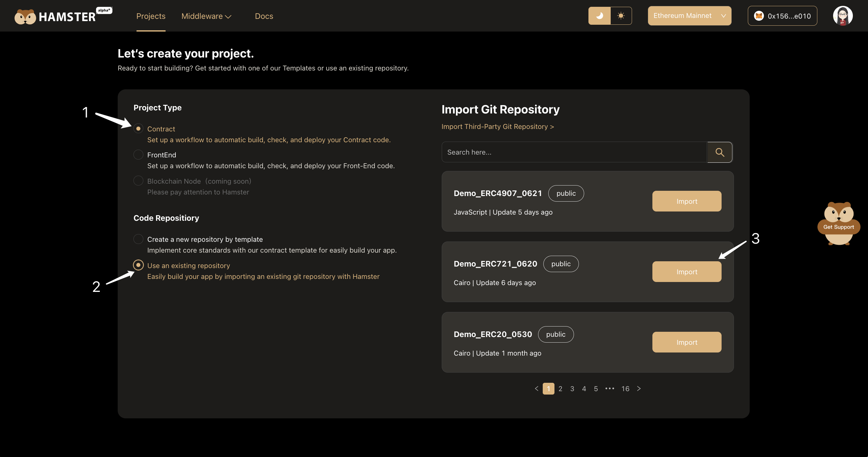The width and height of the screenshot is (868, 457).
Task: Click the Import Git Repository heading
Action: click(x=500, y=109)
